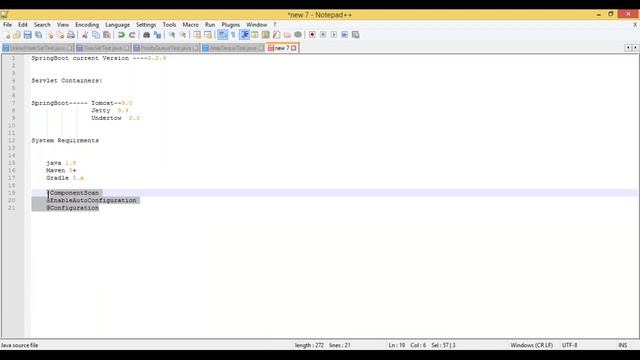Copy the selection via the toolbar Copy icon

(96, 35)
